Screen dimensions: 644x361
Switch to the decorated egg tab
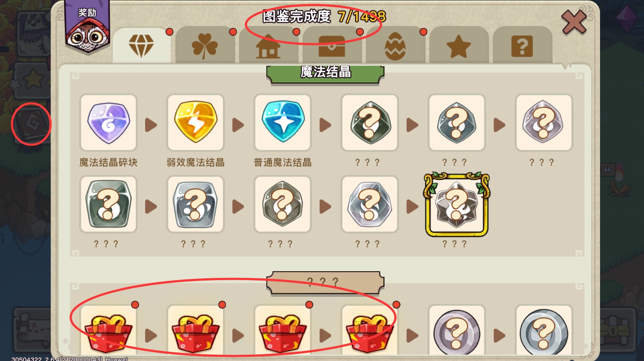[395, 45]
